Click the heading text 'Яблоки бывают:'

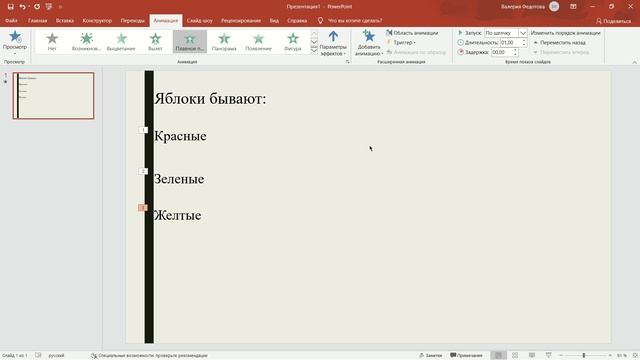[x=210, y=99]
